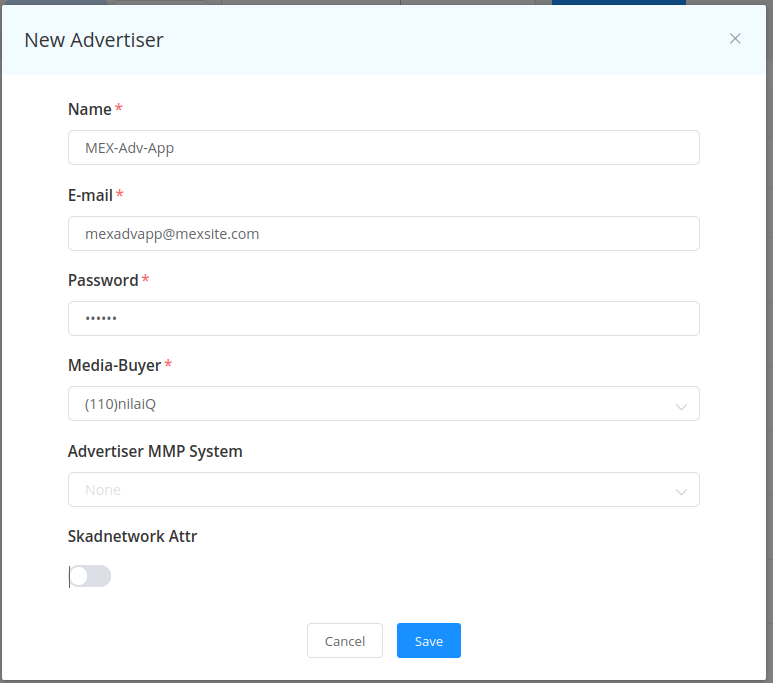Click the Cancel button
Viewport: 773px width, 683px height.
click(345, 641)
